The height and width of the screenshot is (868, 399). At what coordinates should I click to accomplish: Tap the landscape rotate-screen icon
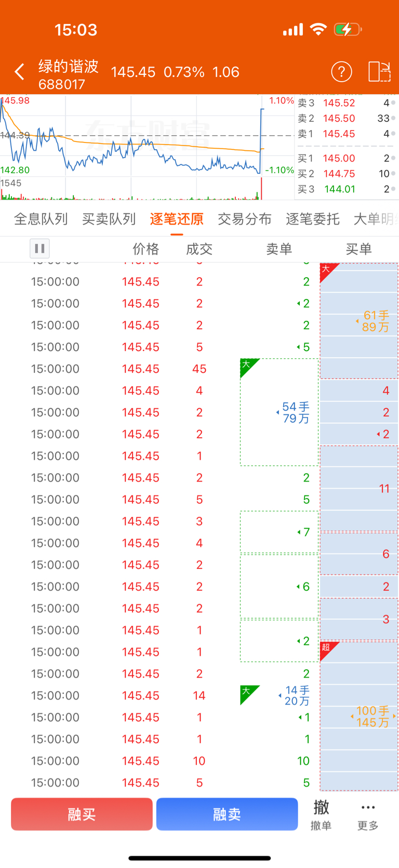point(379,72)
